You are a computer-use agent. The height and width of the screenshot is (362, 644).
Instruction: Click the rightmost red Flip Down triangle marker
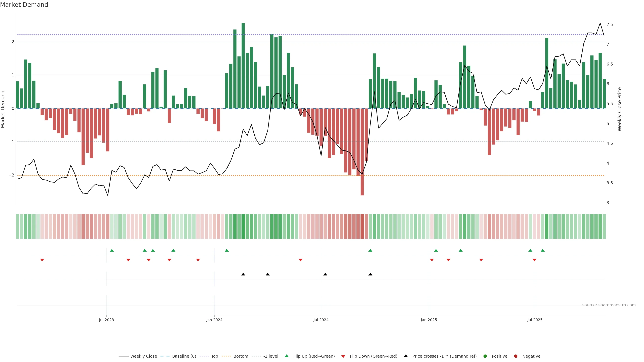tap(534, 260)
